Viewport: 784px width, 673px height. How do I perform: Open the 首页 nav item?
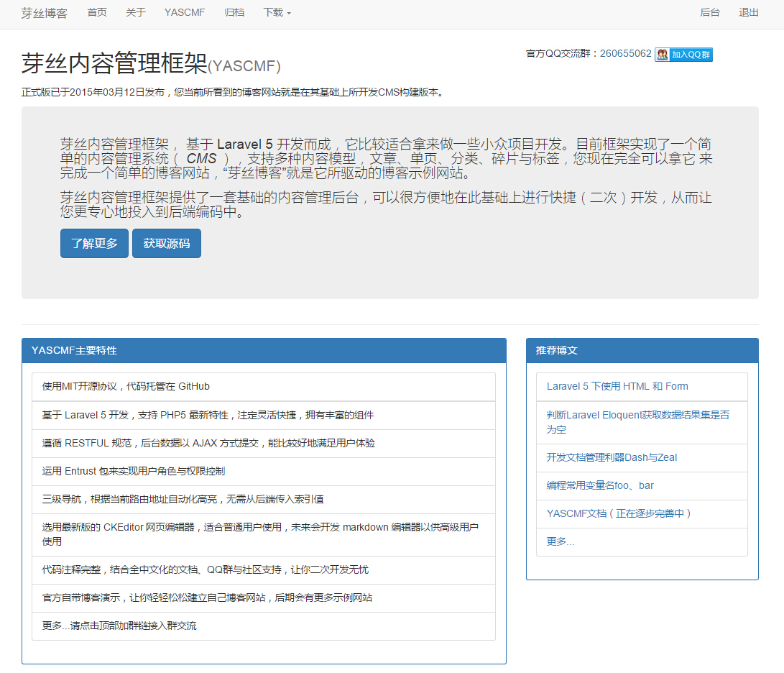(x=97, y=12)
